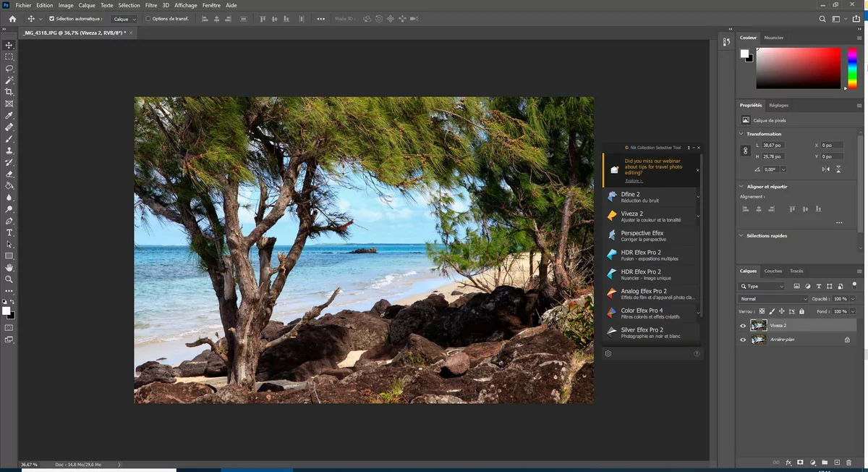Select the Rectangular Marquee tool
Screen dimensions: 868x472
(9, 56)
